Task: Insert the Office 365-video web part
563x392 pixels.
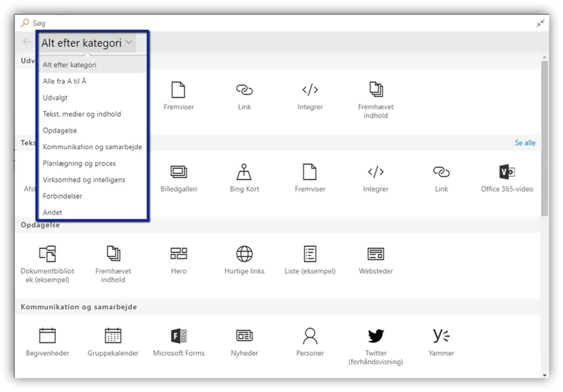Action: 507,178
